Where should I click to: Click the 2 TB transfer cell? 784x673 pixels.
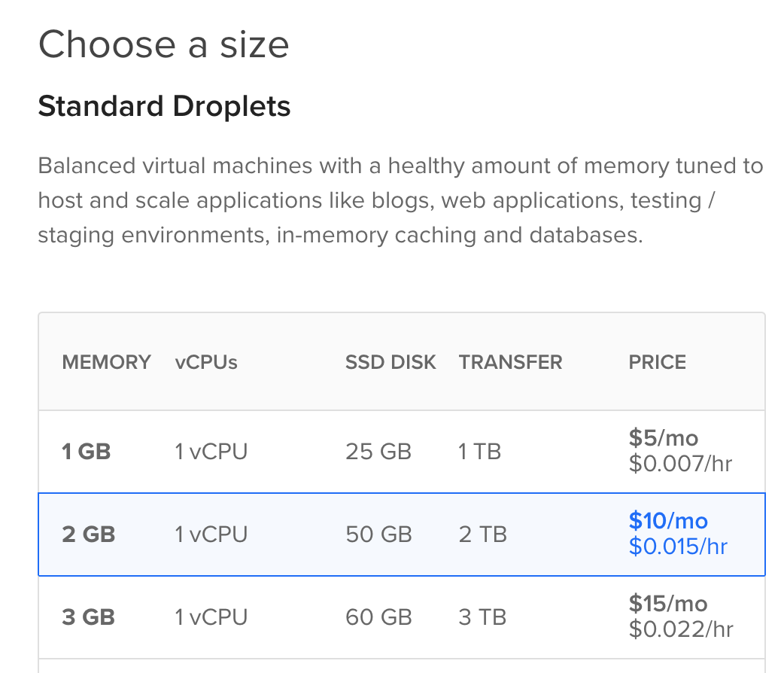tap(482, 534)
